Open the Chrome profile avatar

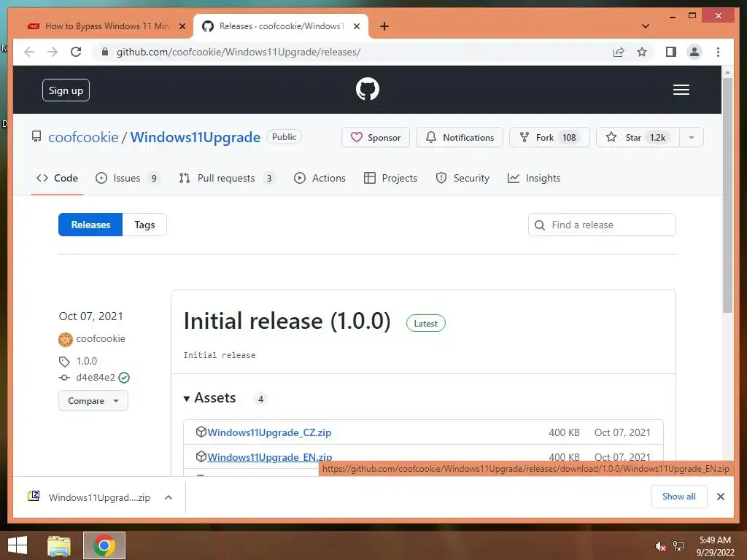(694, 52)
